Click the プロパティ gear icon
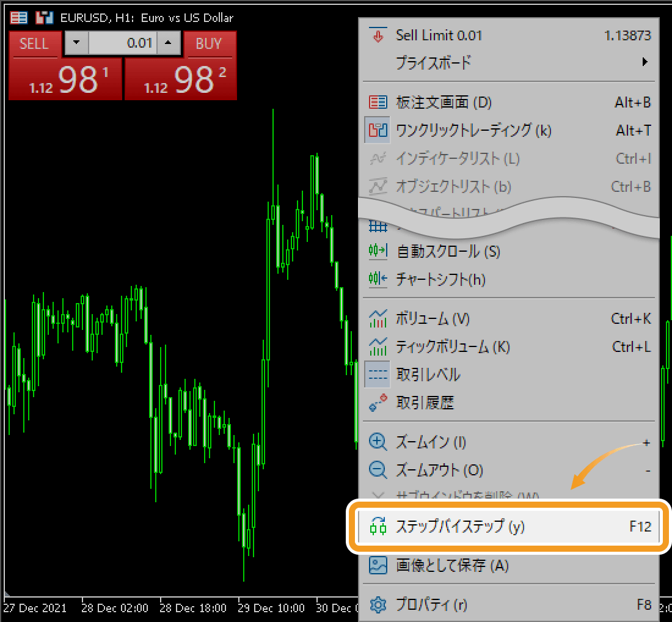This screenshot has height=622, width=672. [378, 605]
